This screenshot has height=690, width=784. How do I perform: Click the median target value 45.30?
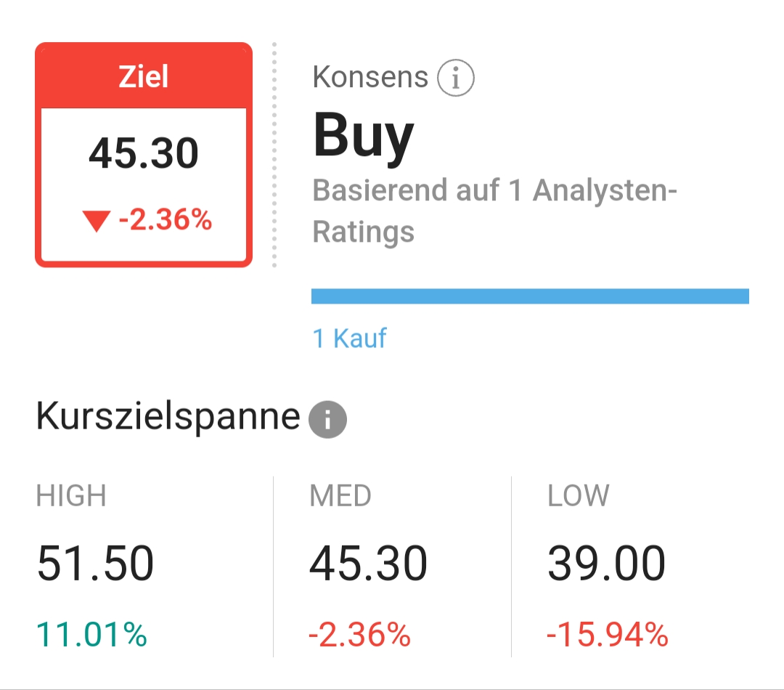tap(369, 564)
